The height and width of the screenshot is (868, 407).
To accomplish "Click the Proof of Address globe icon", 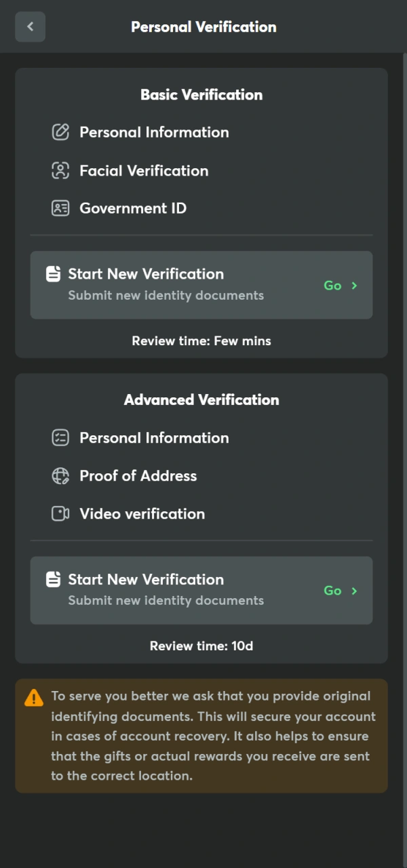I will [x=60, y=475].
